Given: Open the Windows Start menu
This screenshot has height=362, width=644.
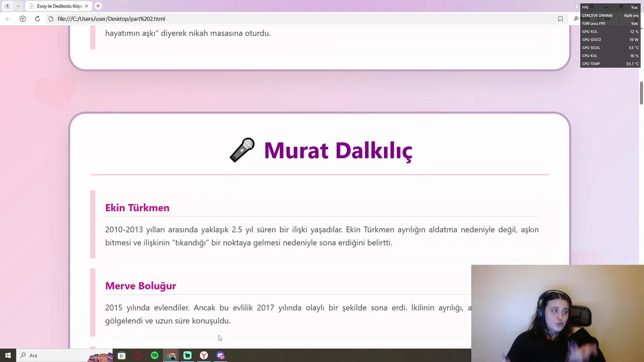Looking at the screenshot, I should 8,355.
